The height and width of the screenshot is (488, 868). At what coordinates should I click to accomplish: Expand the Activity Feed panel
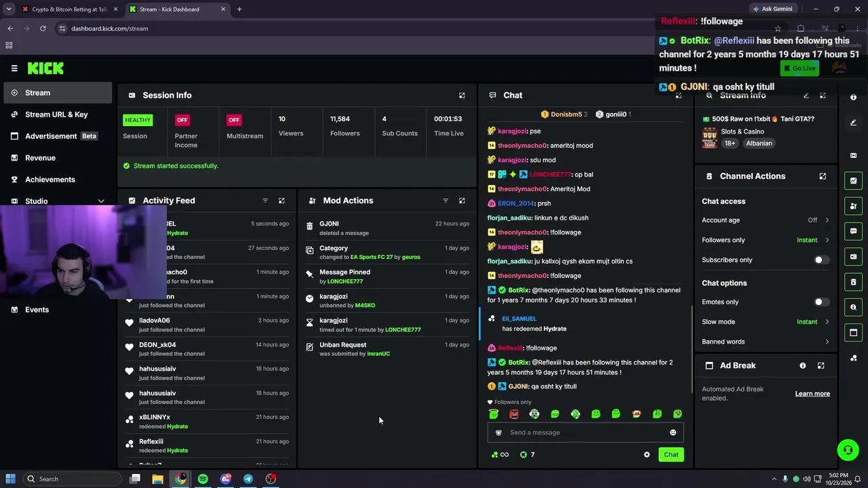pyautogui.click(x=281, y=201)
